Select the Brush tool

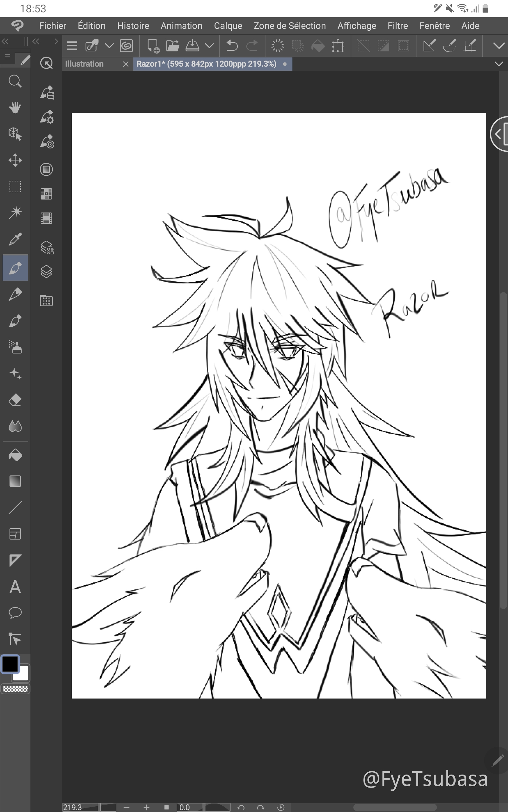[x=15, y=321]
